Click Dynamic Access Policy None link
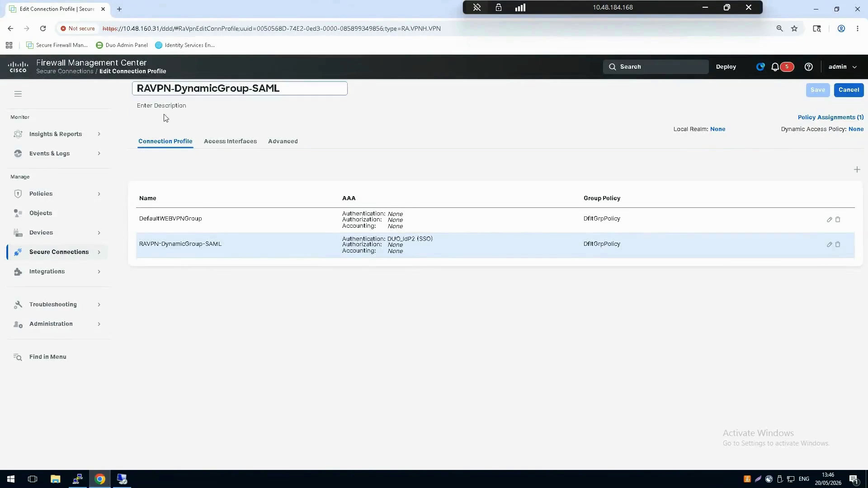 pos(856,129)
